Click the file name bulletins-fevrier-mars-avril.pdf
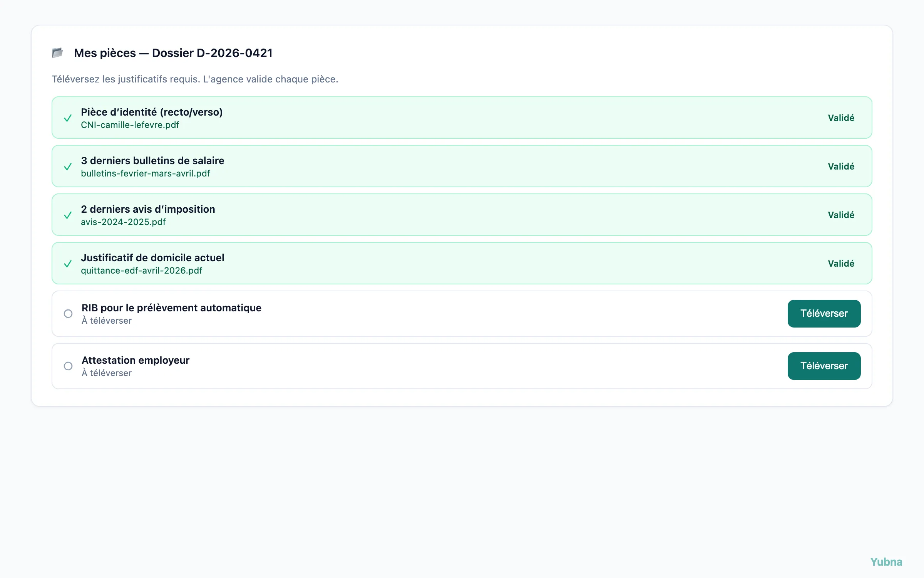 pyautogui.click(x=146, y=173)
